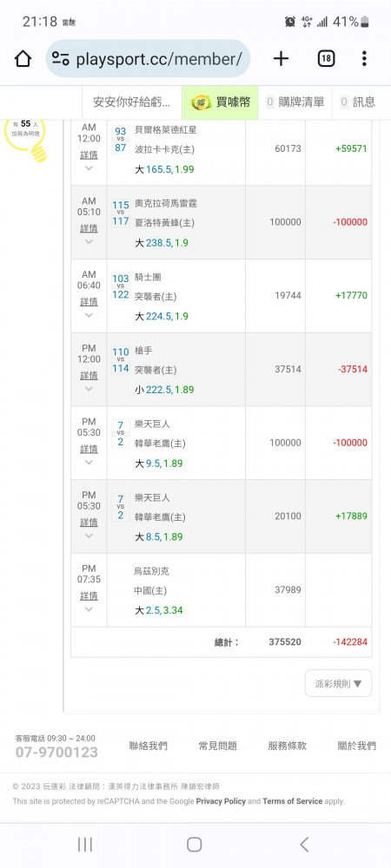Open the browser three-dot menu

364,59
